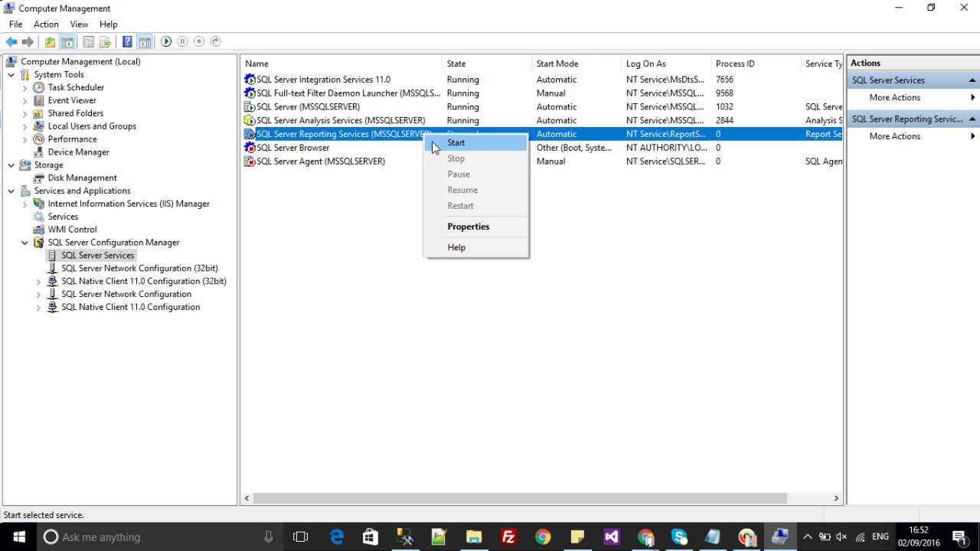Open Skype from the taskbar

[679, 536]
